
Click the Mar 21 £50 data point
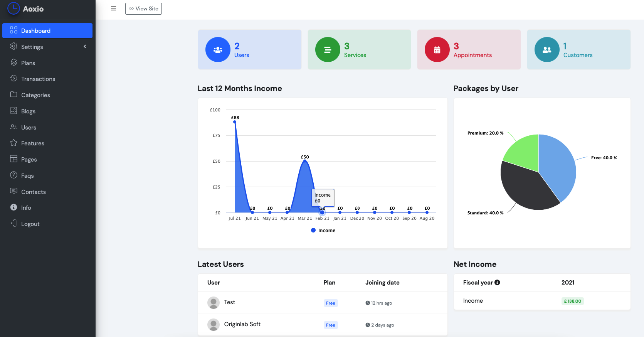305,161
